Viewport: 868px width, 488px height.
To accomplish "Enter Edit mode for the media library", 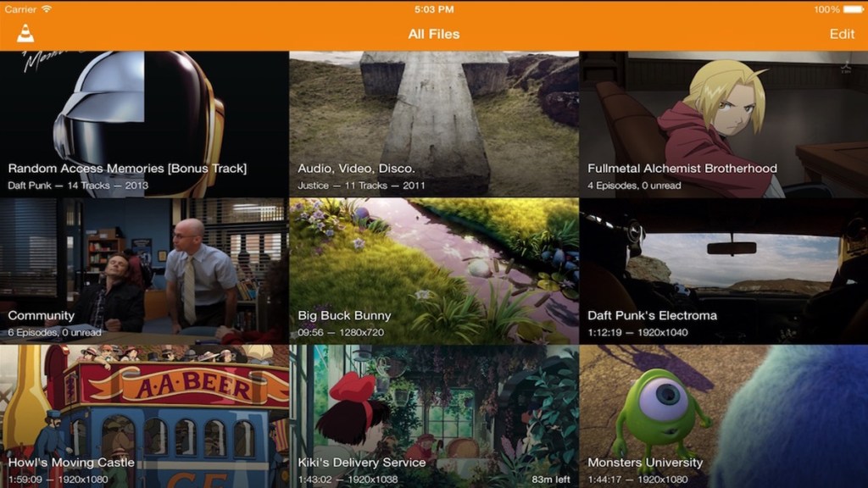I will pos(842,34).
